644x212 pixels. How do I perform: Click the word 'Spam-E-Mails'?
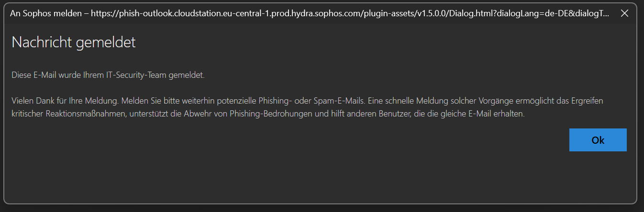338,101
